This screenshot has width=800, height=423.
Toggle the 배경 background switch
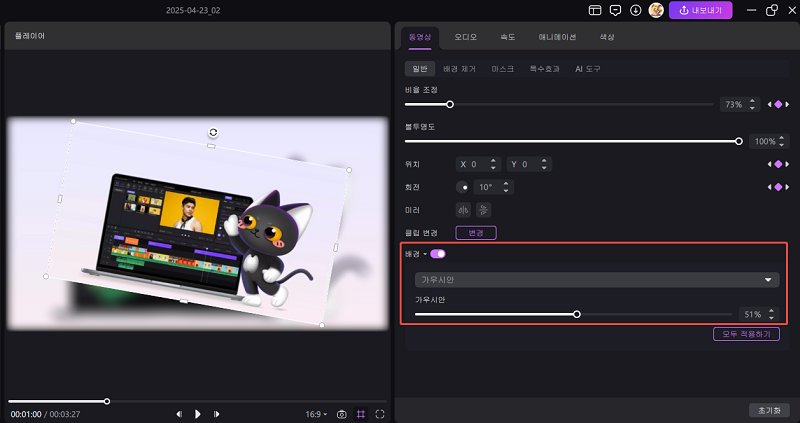[x=438, y=254]
